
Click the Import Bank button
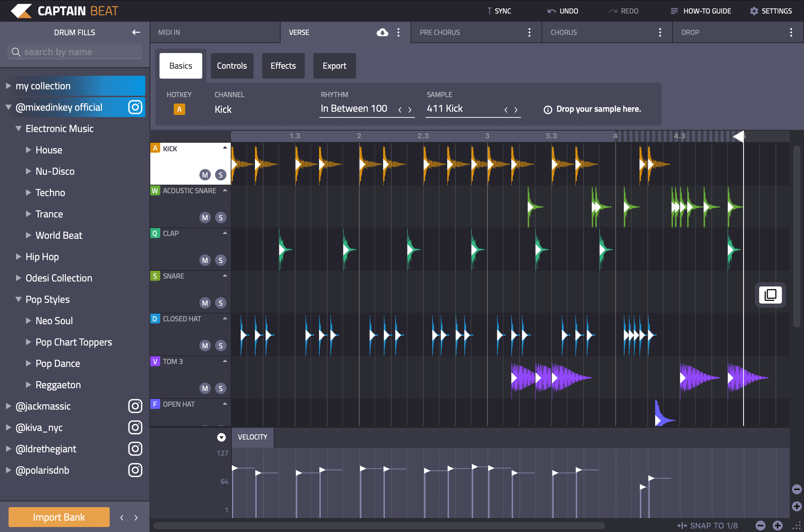[x=59, y=517]
